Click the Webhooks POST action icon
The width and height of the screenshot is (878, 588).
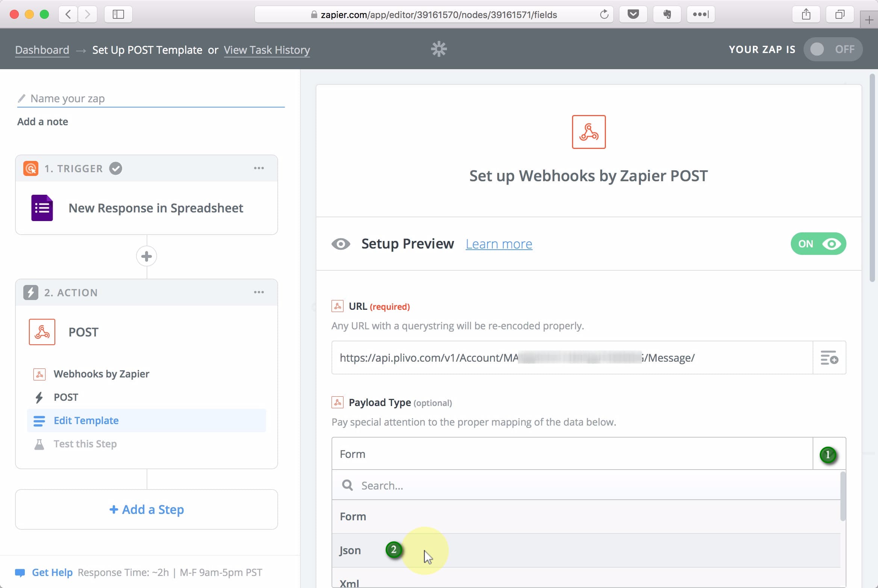42,332
